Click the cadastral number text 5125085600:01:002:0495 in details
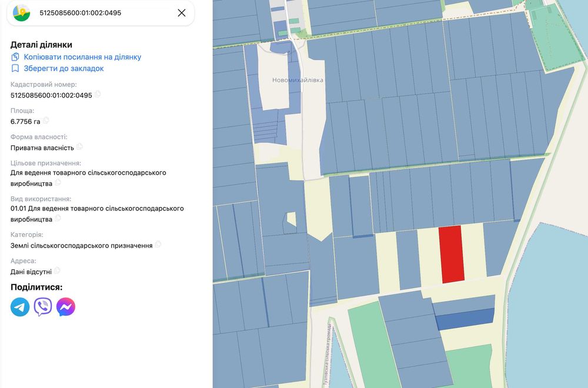The image size is (588, 388). 51,95
